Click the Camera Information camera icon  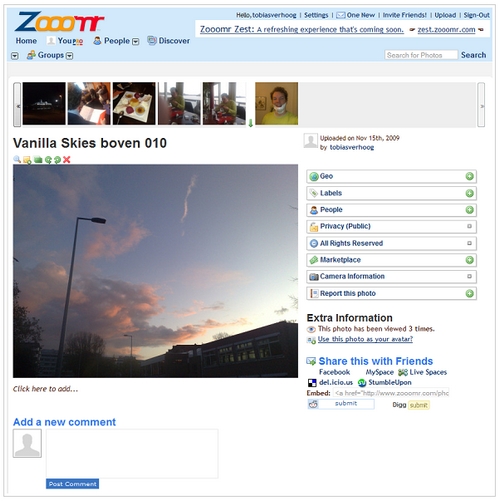click(314, 277)
